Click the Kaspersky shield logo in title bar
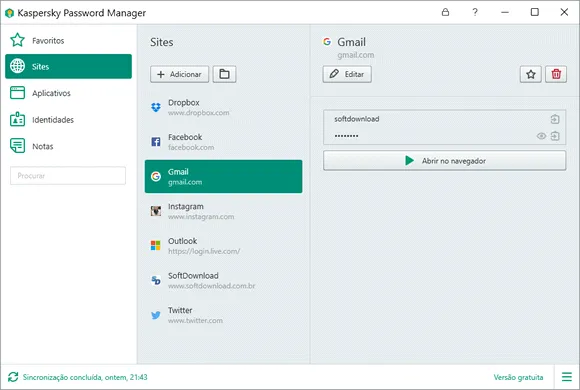This screenshot has height=390, width=580. point(9,13)
